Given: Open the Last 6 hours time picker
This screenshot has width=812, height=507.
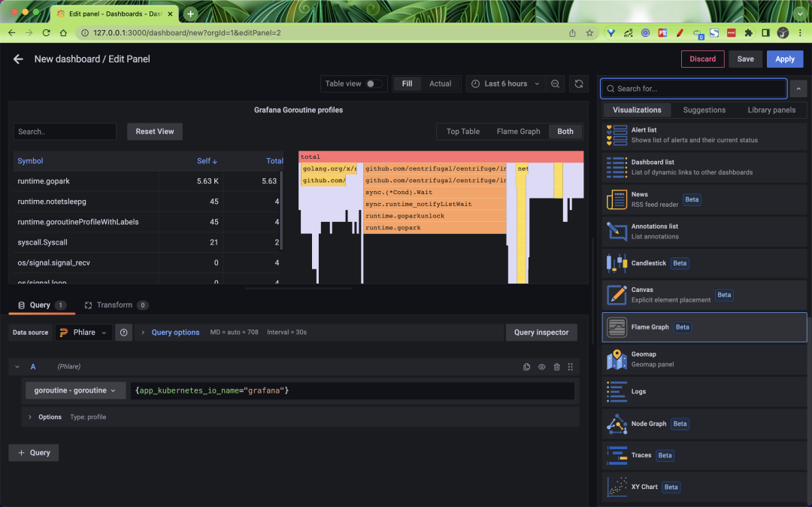Looking at the screenshot, I should 505,83.
